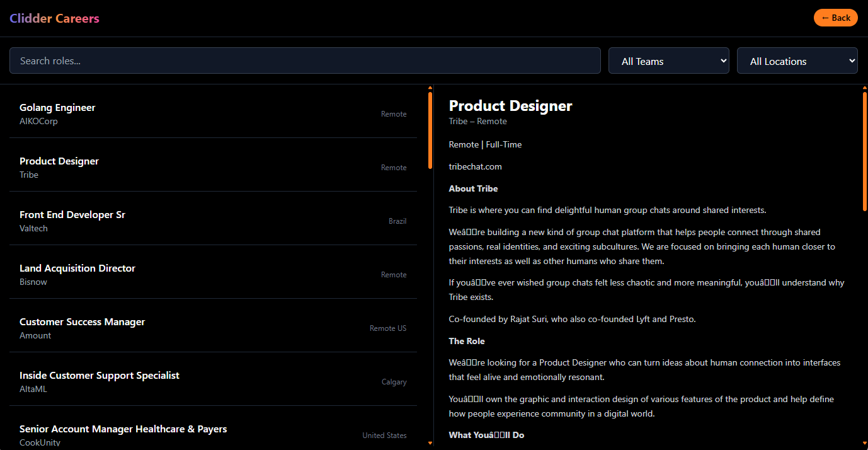The width and height of the screenshot is (868, 450).
Task: Click the Product Designer heading in details
Action: point(510,106)
